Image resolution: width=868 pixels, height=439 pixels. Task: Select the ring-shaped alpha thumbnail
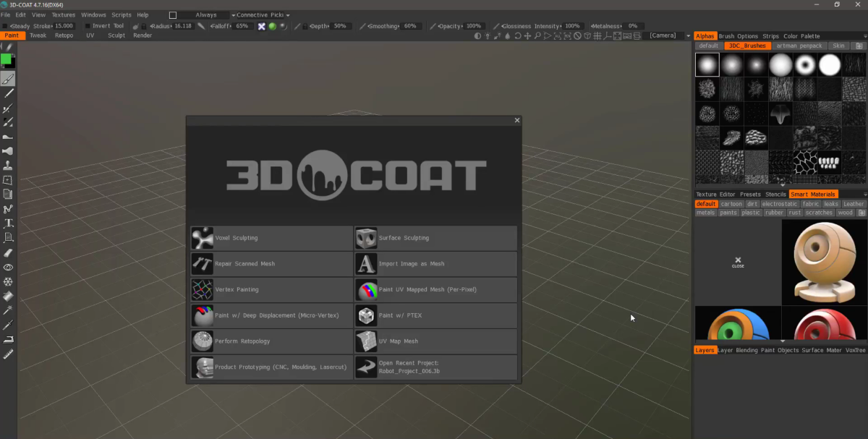[805, 64]
